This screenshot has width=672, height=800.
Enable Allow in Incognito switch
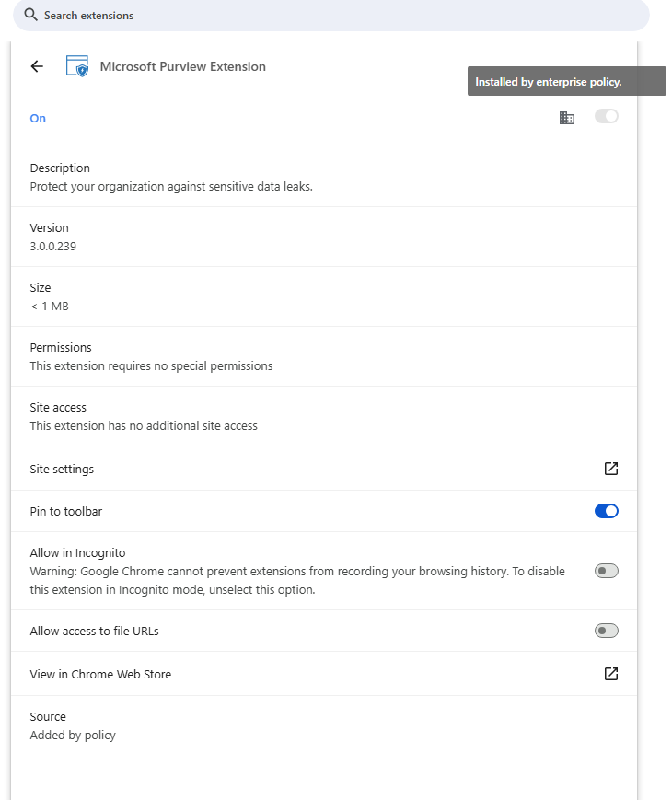pos(606,571)
